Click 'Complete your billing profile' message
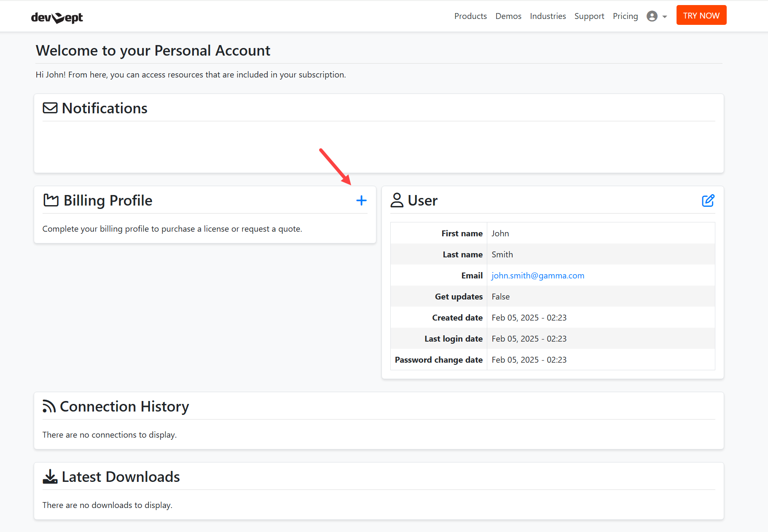This screenshot has height=532, width=768. click(172, 229)
